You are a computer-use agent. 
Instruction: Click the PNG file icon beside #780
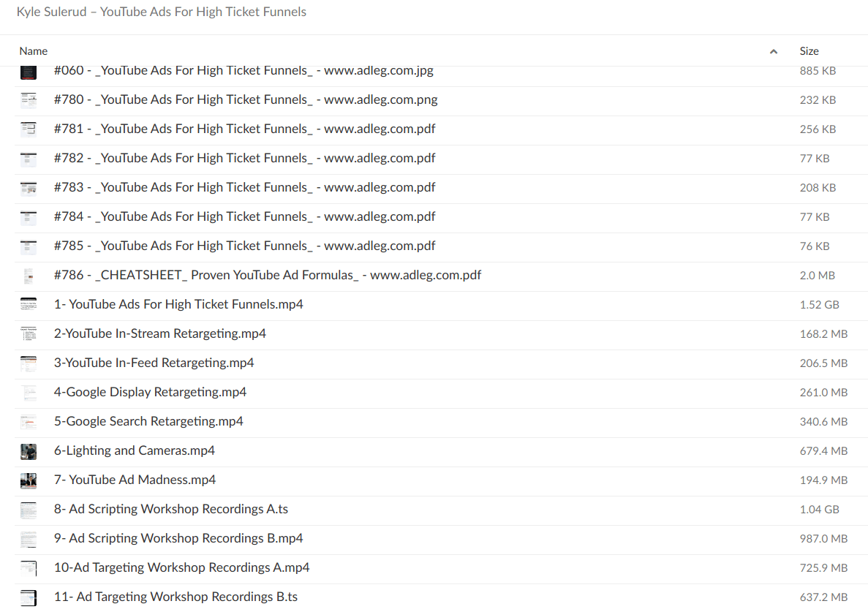[28, 100]
